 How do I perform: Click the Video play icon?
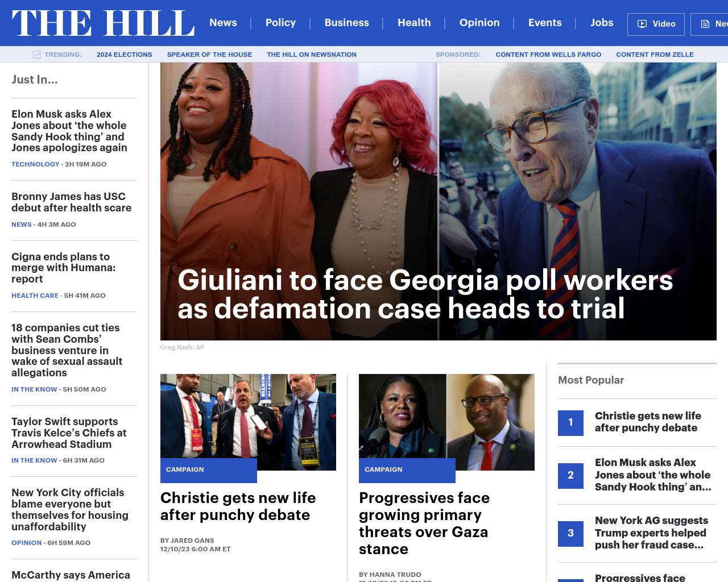point(642,24)
